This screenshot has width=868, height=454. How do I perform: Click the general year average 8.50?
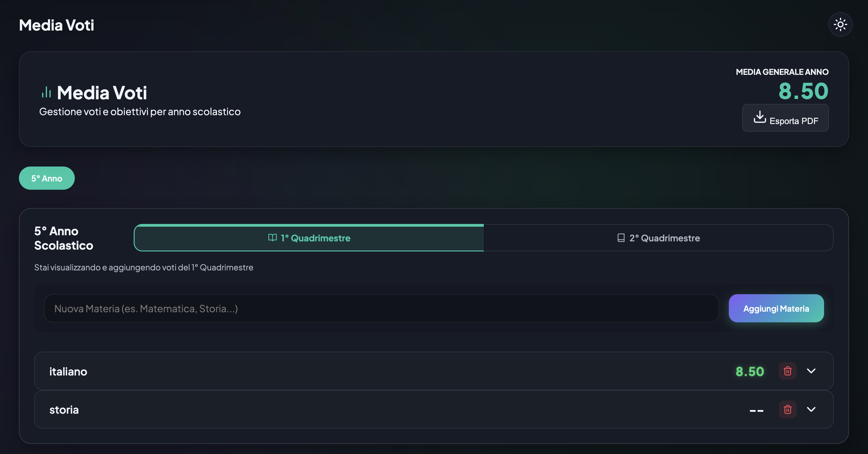coord(803,91)
